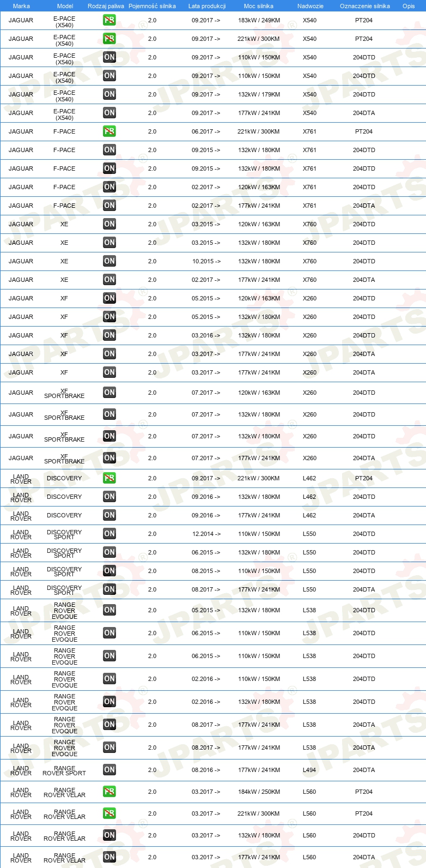Click diesel ON icon in XF SPORTBRAKE 177kW/241KM row

tap(109, 458)
